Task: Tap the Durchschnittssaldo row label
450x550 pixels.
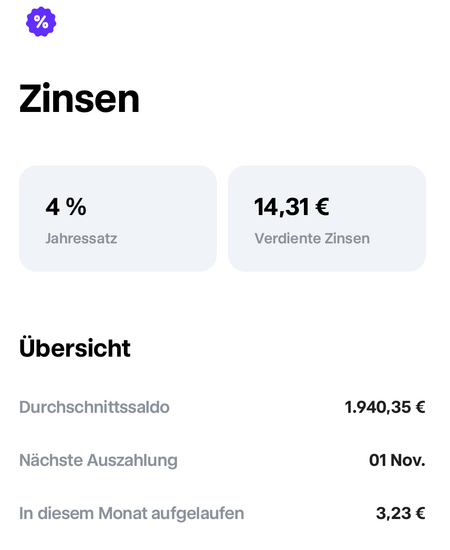Action: click(94, 407)
